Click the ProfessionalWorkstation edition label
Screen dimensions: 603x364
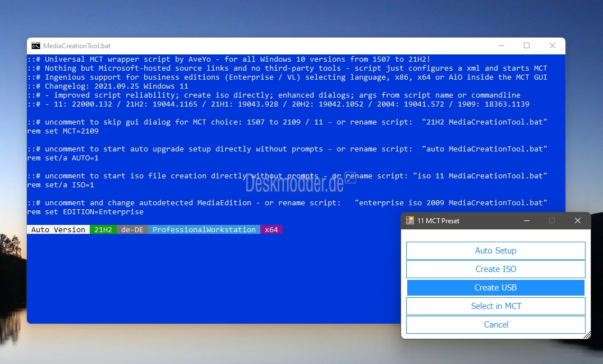204,229
